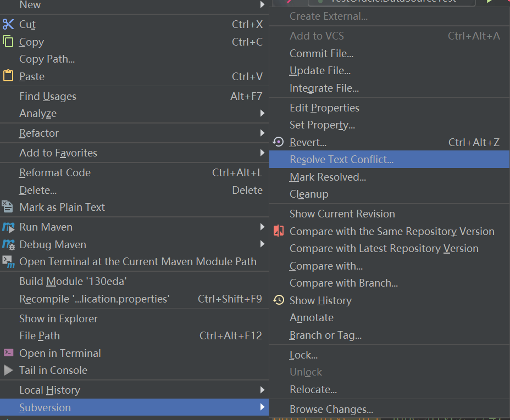
Task: Expand the Analyze submenu arrow
Action: click(x=262, y=114)
